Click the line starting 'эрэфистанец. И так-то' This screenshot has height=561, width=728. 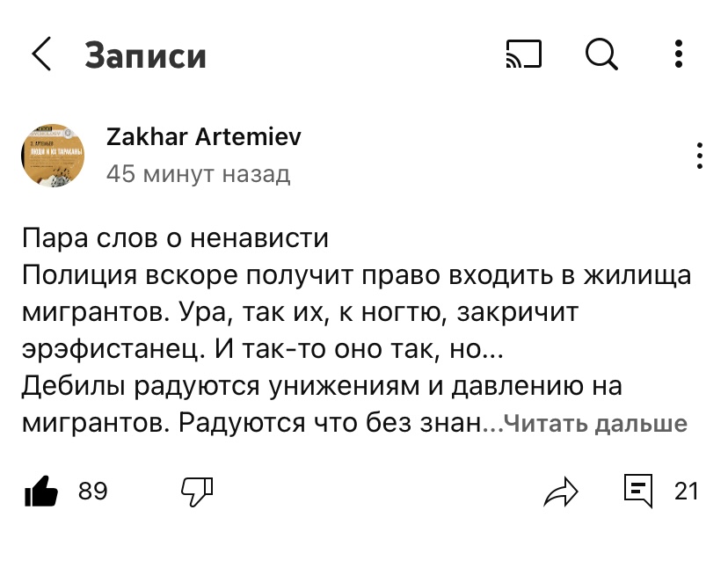click(263, 349)
